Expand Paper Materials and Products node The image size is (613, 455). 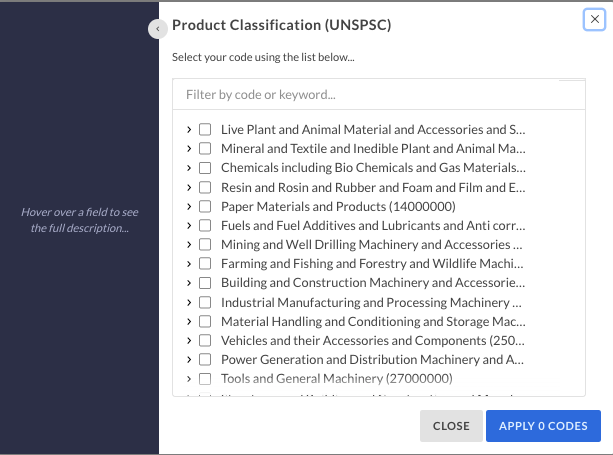(x=189, y=206)
